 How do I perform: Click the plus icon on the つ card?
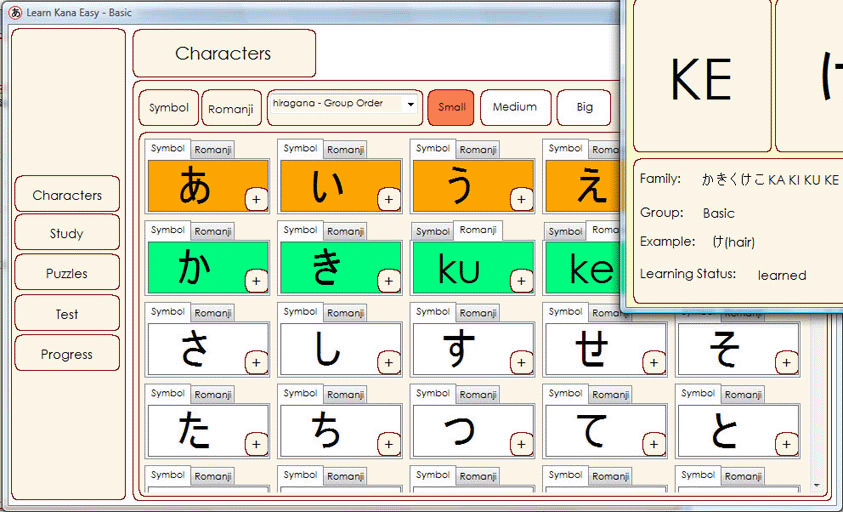tap(521, 445)
